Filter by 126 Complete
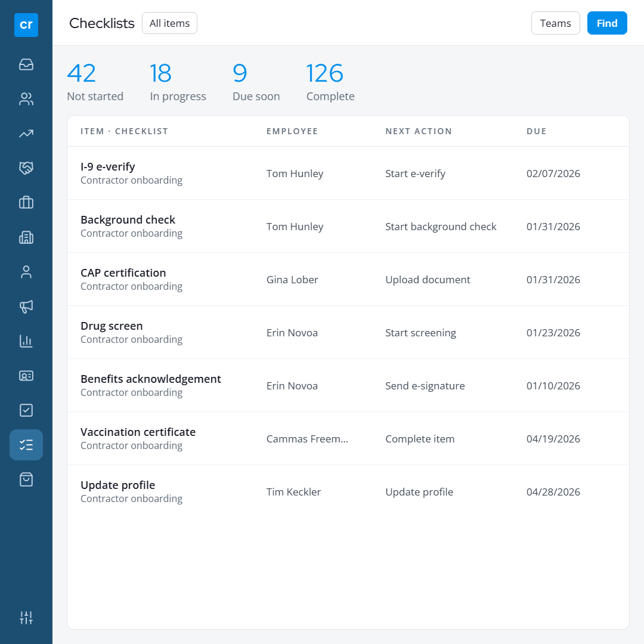 (x=330, y=82)
